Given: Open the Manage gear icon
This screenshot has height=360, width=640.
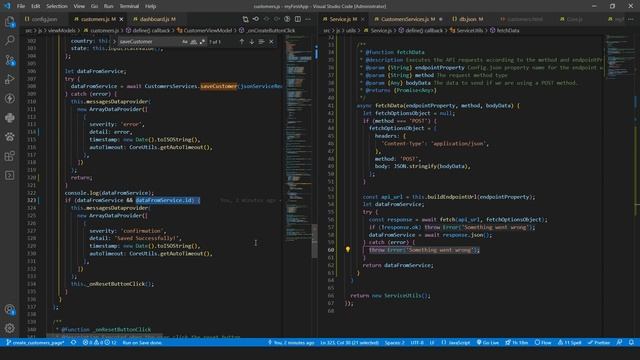Looking at the screenshot, I should tap(10, 328).
